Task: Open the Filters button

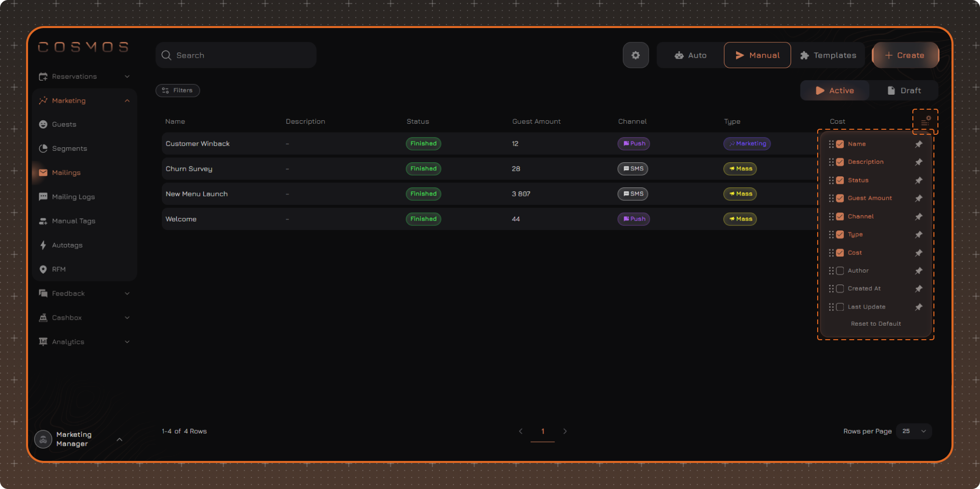Action: tap(178, 91)
